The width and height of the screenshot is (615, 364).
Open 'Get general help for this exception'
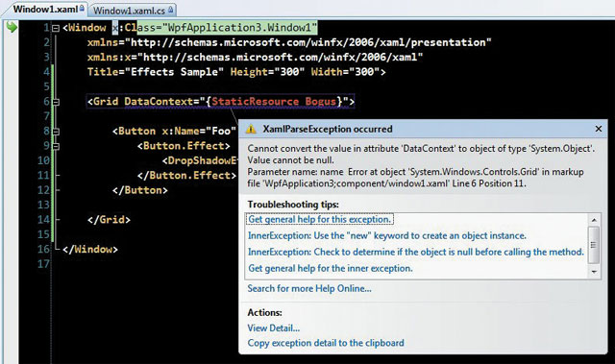click(320, 219)
